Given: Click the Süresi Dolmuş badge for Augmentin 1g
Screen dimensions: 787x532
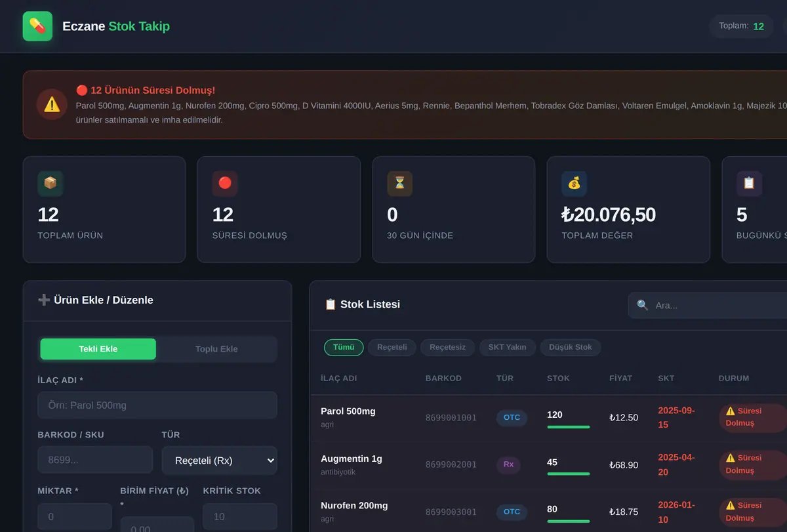Looking at the screenshot, I should coord(753,464).
